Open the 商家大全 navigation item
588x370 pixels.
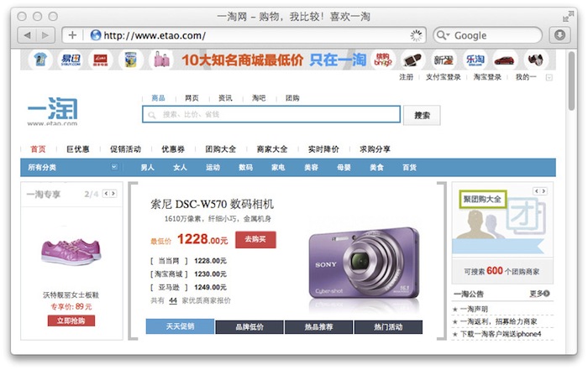click(x=272, y=149)
